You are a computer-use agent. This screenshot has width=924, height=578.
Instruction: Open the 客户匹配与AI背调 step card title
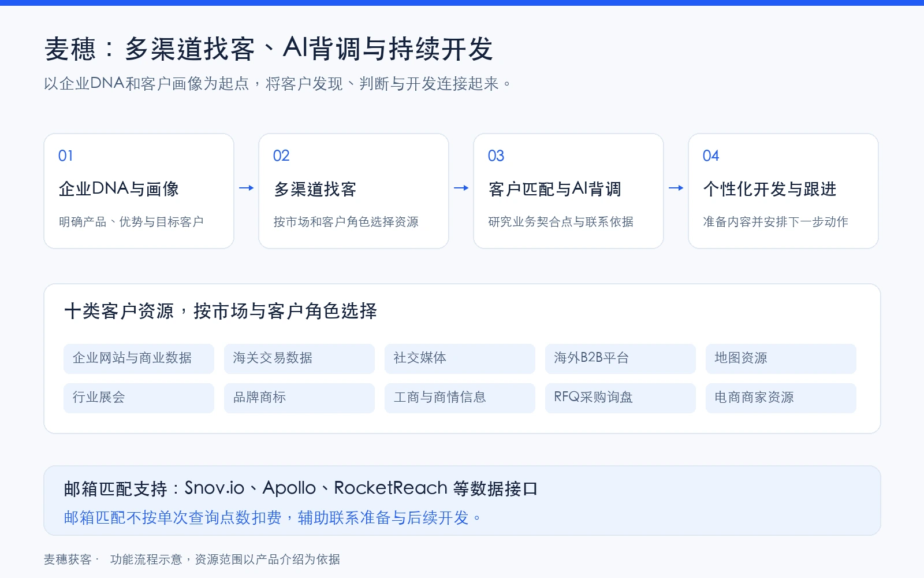(x=555, y=189)
